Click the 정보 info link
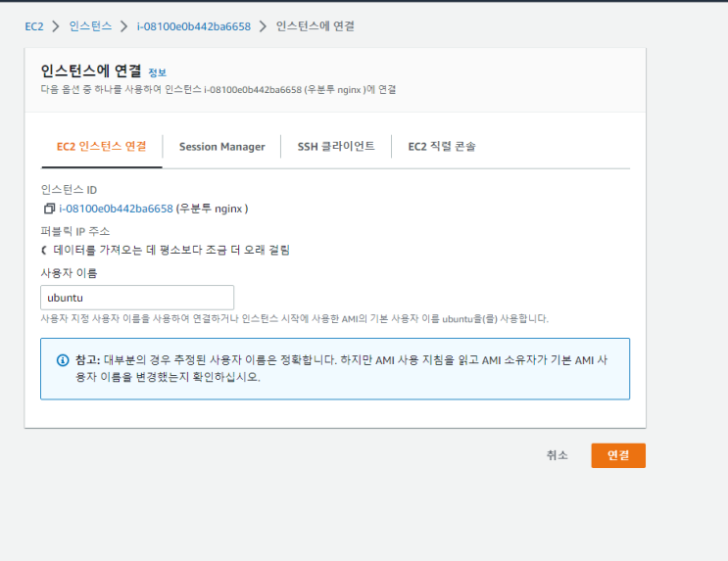 [157, 72]
